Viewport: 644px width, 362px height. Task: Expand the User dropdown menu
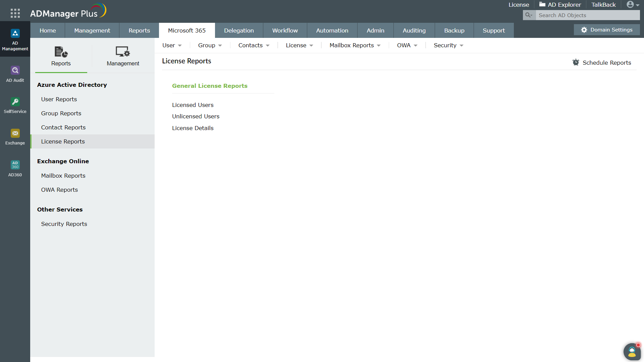(x=172, y=45)
